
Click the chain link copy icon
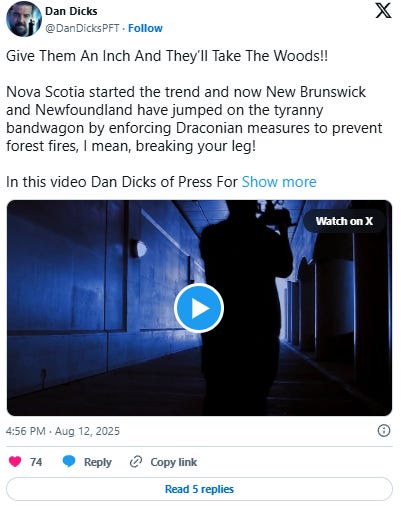pyautogui.click(x=136, y=462)
